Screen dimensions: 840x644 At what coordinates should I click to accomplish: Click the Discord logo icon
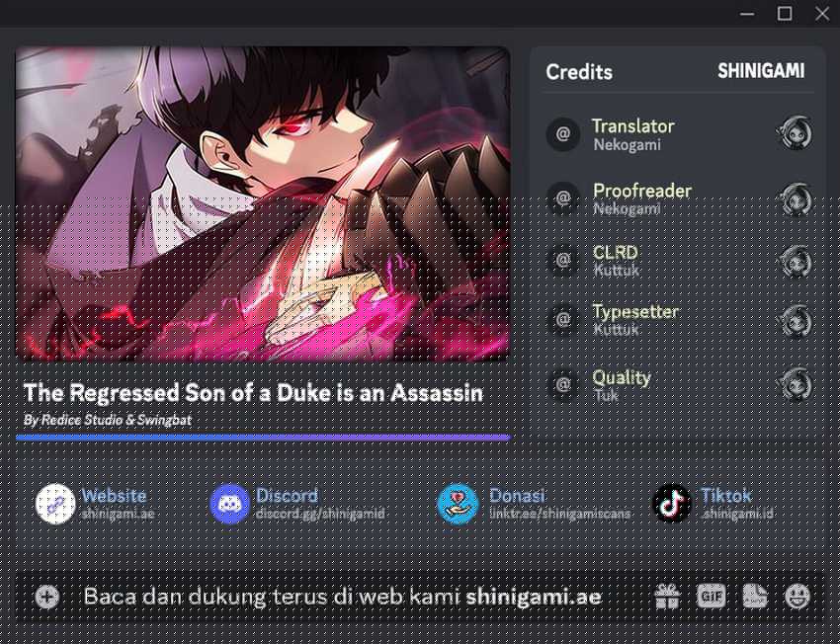click(229, 503)
